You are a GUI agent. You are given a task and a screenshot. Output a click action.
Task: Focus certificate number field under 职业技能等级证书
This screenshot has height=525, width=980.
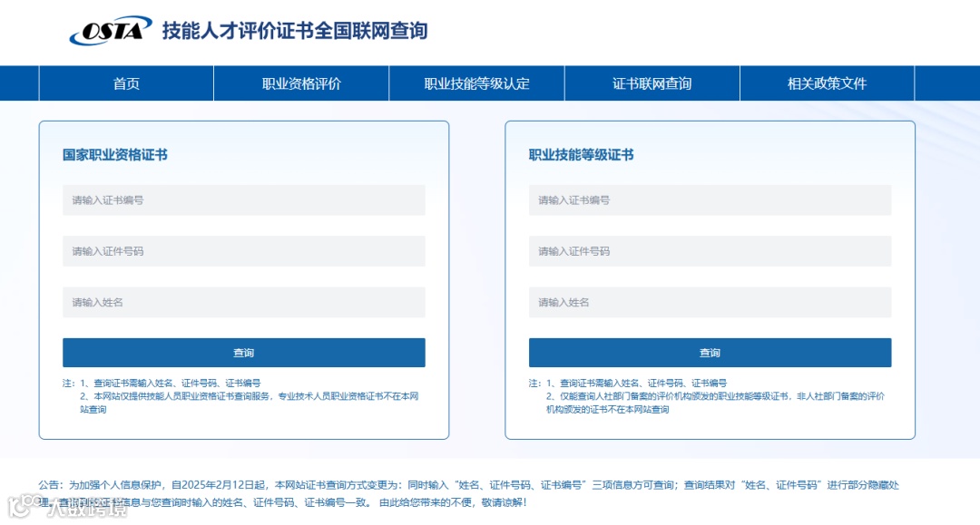[x=710, y=200]
